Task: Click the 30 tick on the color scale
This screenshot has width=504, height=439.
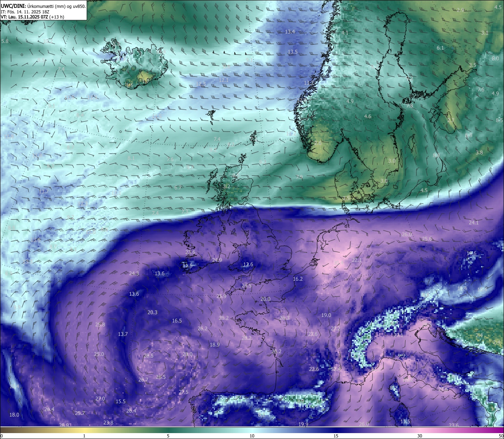Action: pyautogui.click(x=420, y=436)
